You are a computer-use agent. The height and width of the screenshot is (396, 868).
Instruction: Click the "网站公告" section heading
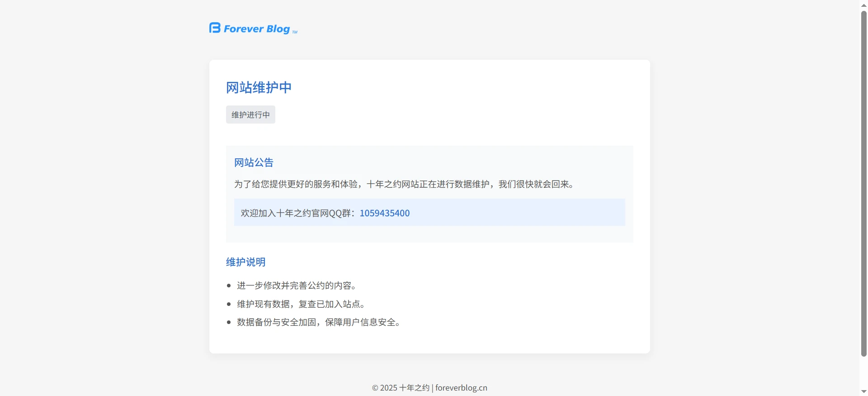click(254, 162)
